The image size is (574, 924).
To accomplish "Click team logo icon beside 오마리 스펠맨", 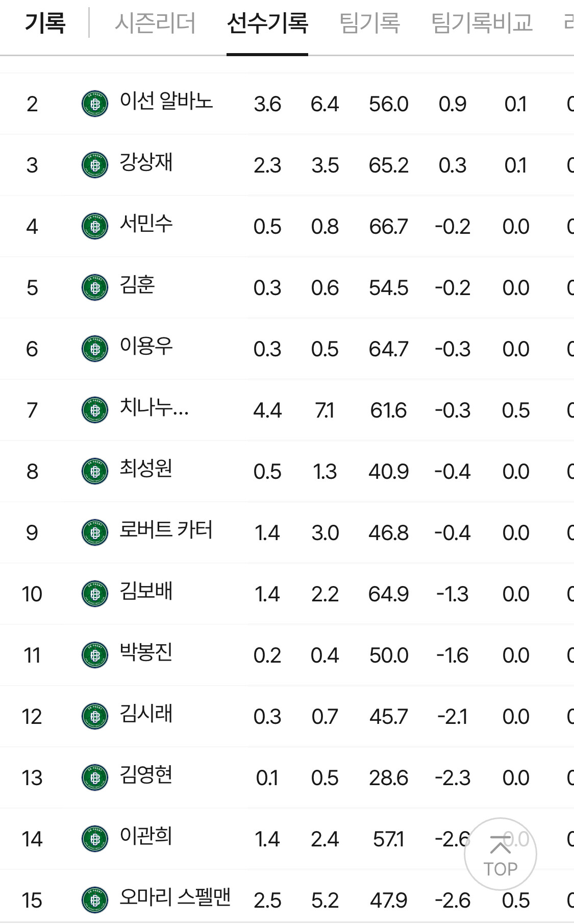I will 95,900.
